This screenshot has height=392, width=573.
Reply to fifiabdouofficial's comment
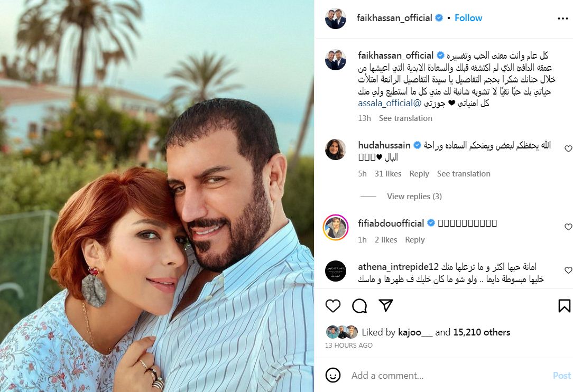tap(415, 240)
